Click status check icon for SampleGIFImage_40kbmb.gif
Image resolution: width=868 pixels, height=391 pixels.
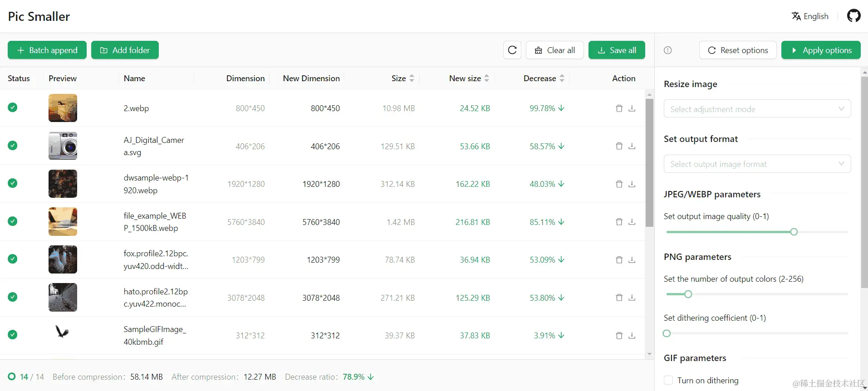pyautogui.click(x=13, y=335)
